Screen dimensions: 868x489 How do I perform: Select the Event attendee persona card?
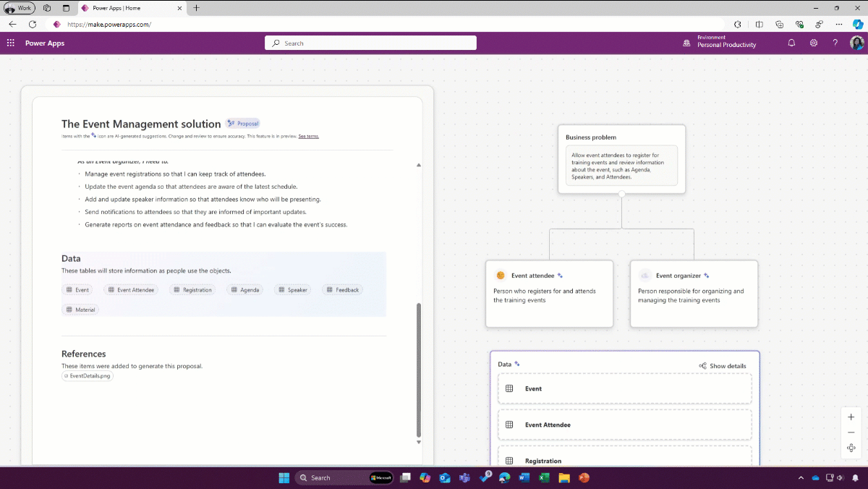click(549, 293)
